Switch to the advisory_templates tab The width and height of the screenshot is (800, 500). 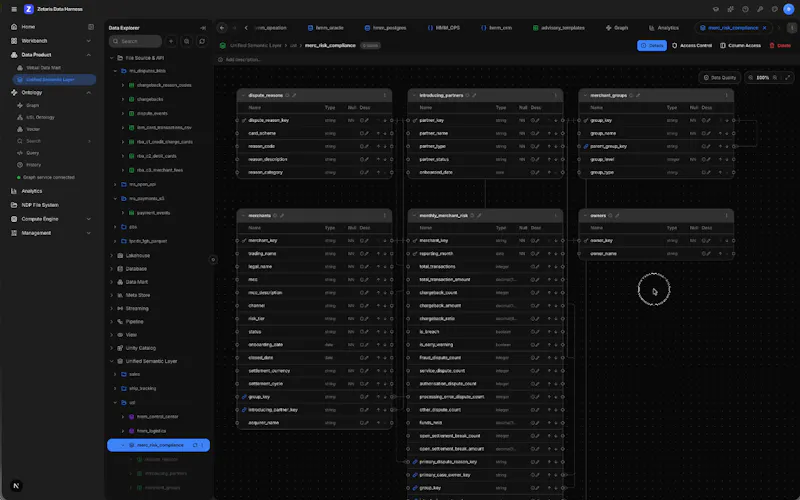[x=559, y=28]
